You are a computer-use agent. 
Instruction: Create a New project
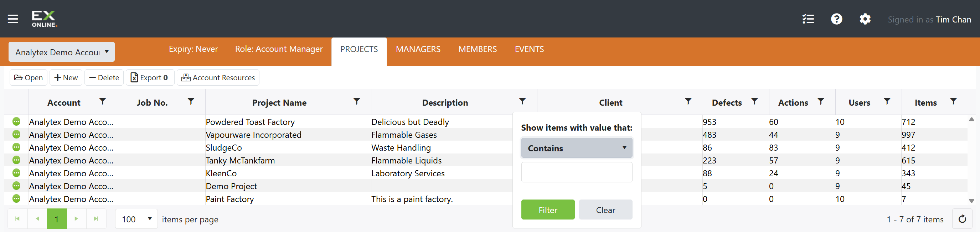click(x=66, y=77)
